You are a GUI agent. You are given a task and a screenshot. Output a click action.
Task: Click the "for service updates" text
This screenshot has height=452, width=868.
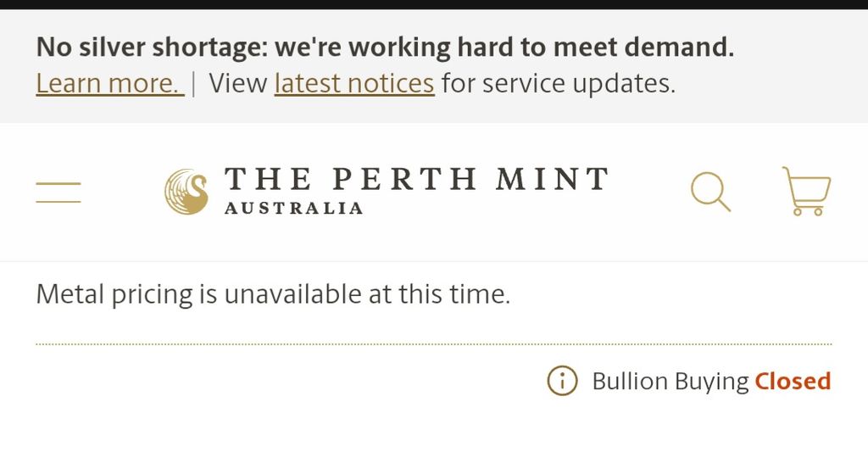[x=558, y=84]
